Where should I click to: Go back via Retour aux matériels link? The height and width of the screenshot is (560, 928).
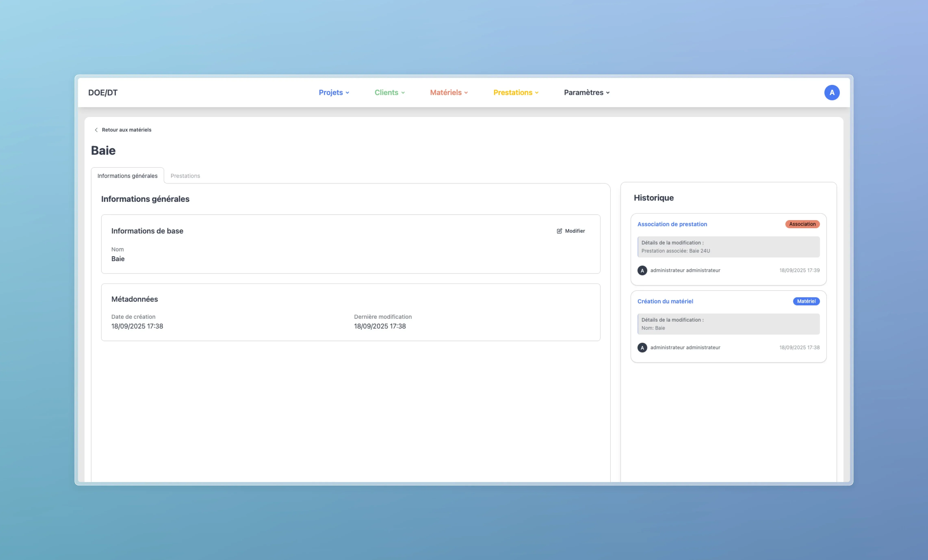pyautogui.click(x=126, y=130)
